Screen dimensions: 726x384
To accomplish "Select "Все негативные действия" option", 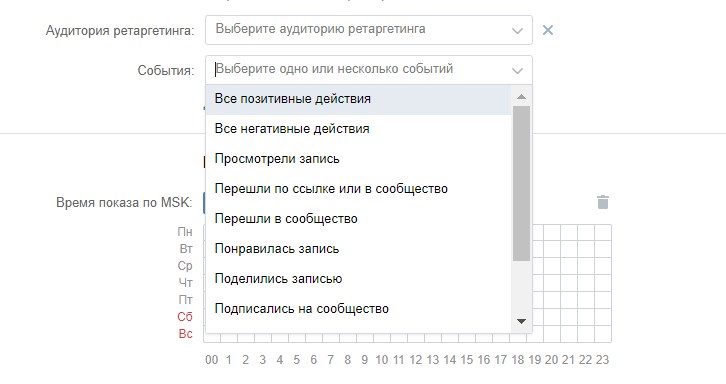I will coord(358,129).
